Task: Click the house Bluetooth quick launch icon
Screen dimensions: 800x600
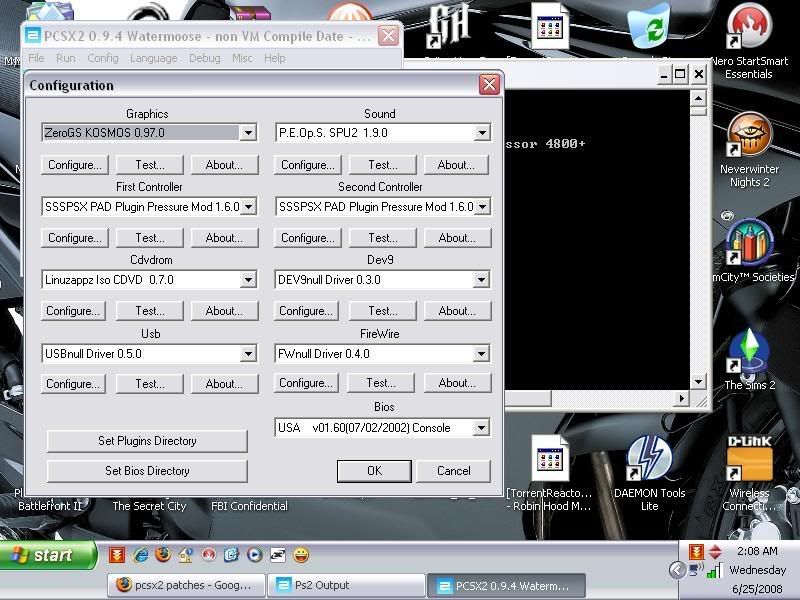Action: tap(186, 555)
